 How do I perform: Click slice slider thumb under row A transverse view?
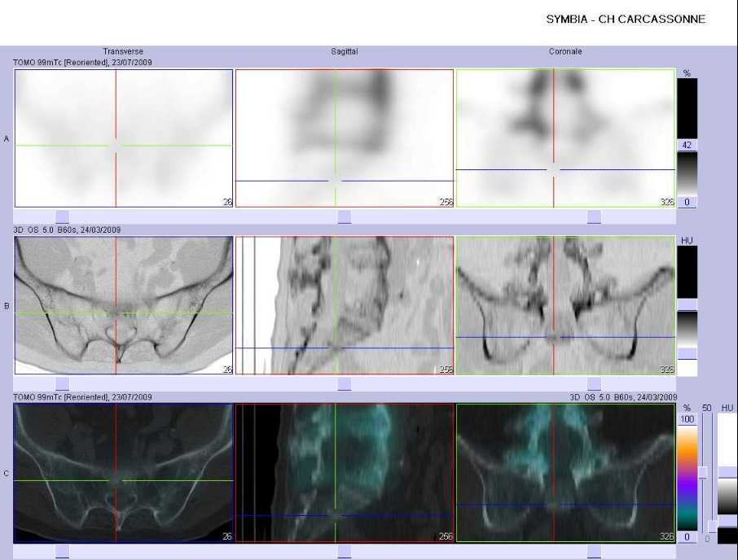tap(62, 217)
